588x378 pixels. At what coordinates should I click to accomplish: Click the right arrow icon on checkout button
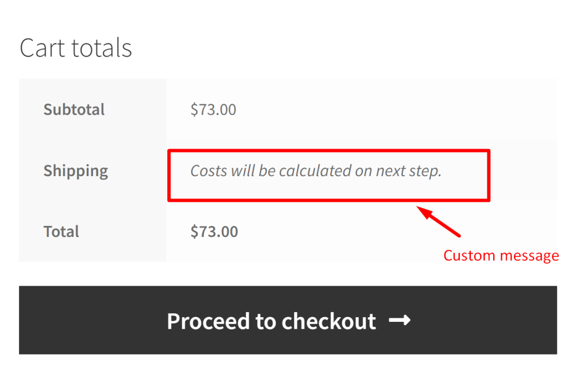coord(400,321)
